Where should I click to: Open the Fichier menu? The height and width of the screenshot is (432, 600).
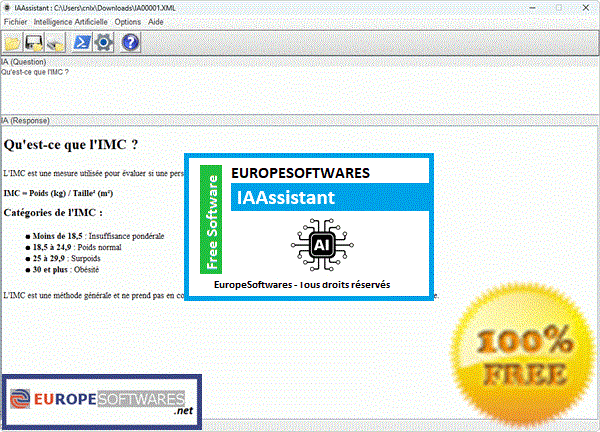pos(15,21)
